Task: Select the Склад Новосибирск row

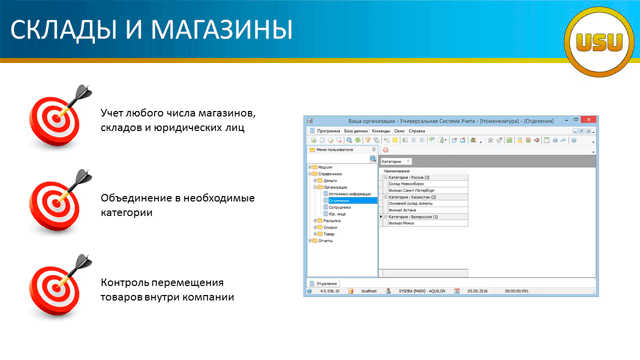Action: [x=427, y=184]
